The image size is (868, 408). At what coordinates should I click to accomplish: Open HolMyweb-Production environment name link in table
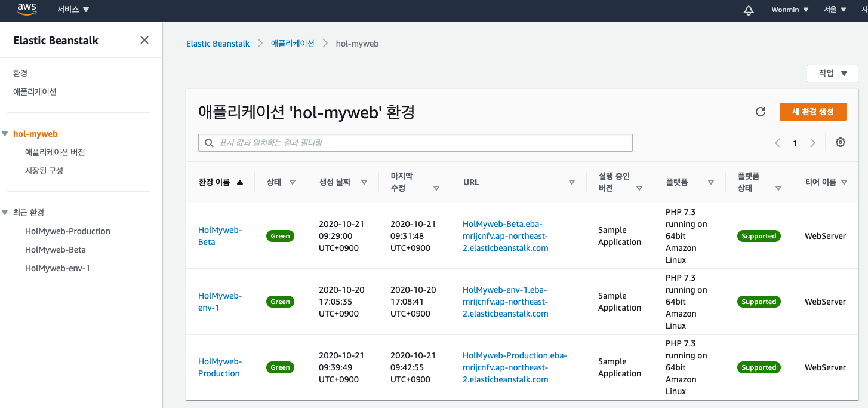click(x=220, y=367)
